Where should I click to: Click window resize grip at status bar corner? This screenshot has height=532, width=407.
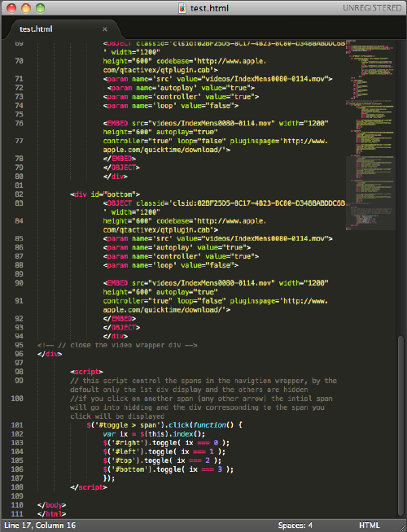401,526
